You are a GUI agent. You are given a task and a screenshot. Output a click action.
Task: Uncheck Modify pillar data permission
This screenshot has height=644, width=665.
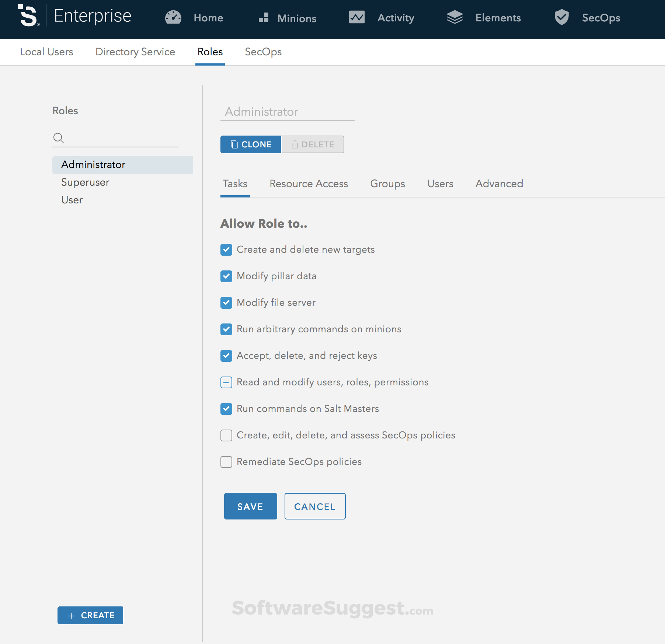(226, 276)
